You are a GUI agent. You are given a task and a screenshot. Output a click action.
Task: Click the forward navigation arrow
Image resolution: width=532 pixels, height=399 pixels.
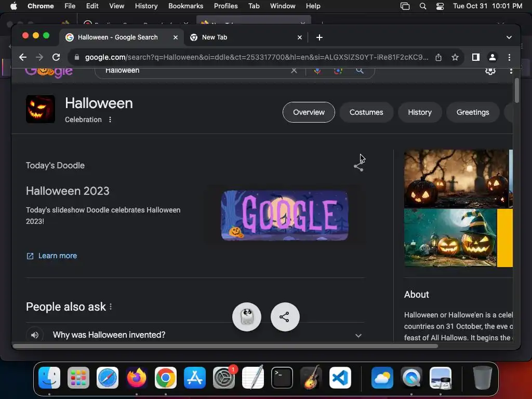(39, 57)
